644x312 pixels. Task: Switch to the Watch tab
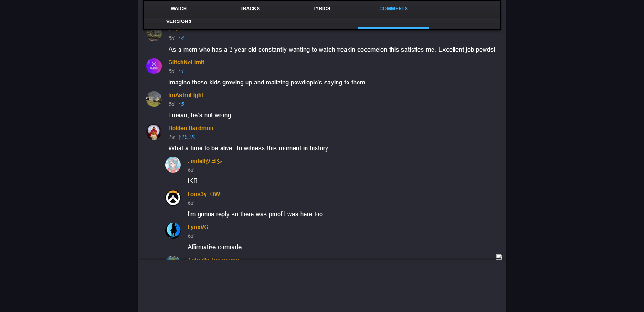(x=179, y=9)
